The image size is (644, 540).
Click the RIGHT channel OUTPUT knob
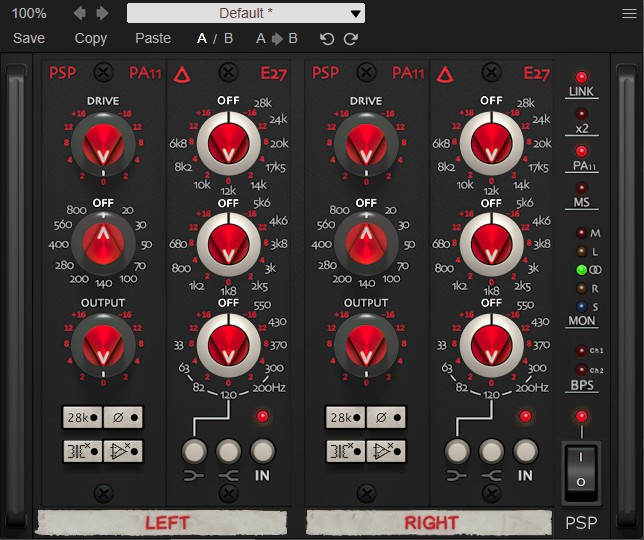tap(366, 346)
